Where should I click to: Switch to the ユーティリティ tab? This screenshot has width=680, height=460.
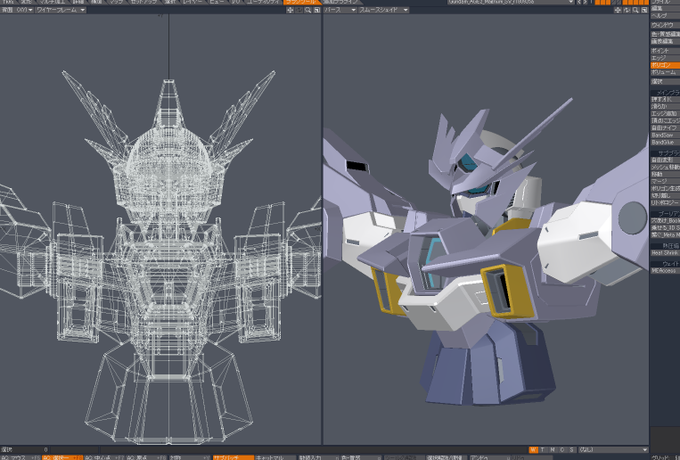pos(262,2)
